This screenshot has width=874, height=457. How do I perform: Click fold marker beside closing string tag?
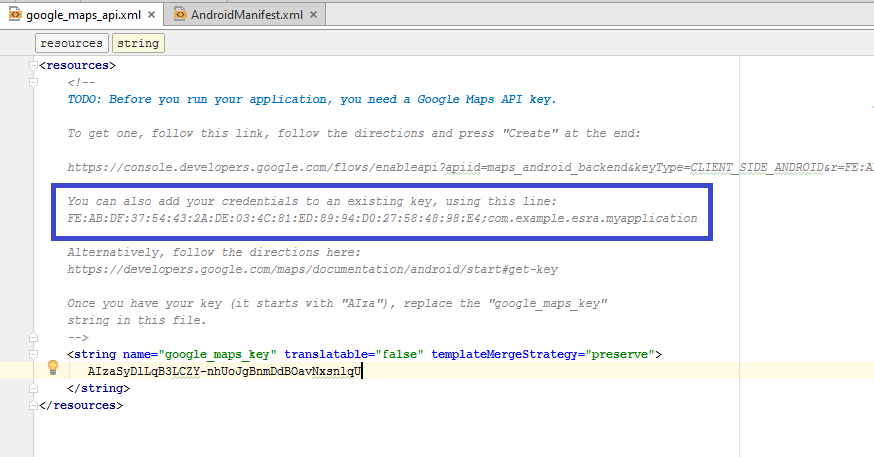pos(33,388)
